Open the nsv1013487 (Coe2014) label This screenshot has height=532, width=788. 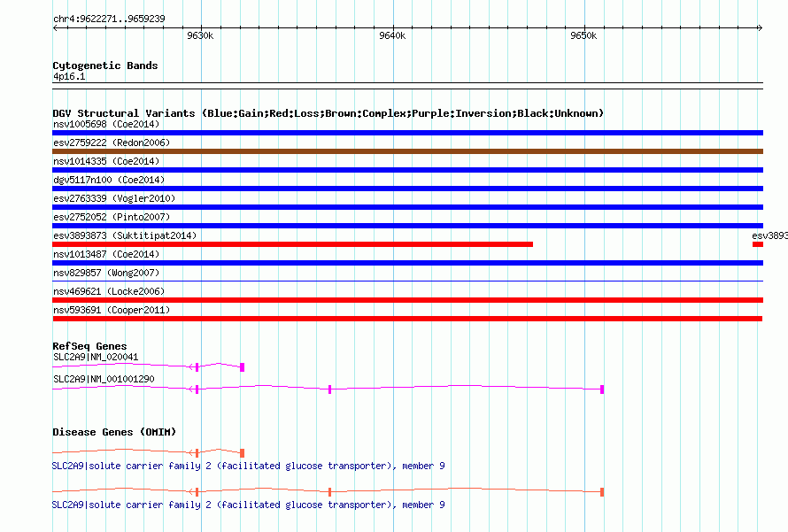tap(106, 254)
